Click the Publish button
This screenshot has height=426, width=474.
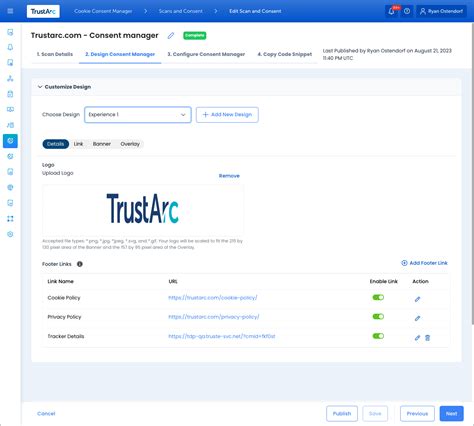point(342,414)
